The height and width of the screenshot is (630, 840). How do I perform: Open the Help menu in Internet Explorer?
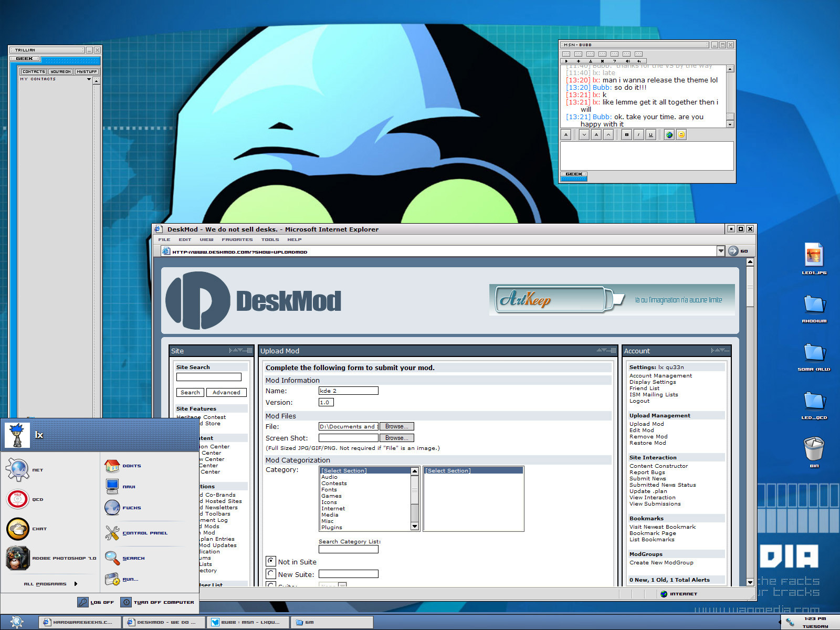(x=295, y=239)
